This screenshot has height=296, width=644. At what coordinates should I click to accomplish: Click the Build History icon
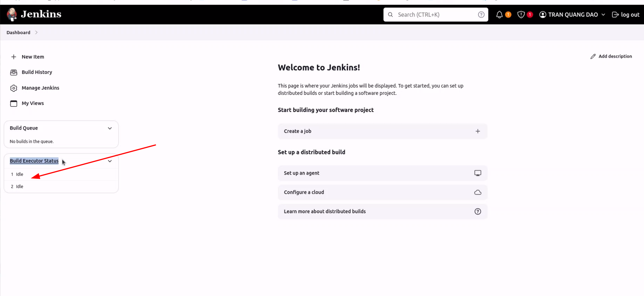(14, 72)
